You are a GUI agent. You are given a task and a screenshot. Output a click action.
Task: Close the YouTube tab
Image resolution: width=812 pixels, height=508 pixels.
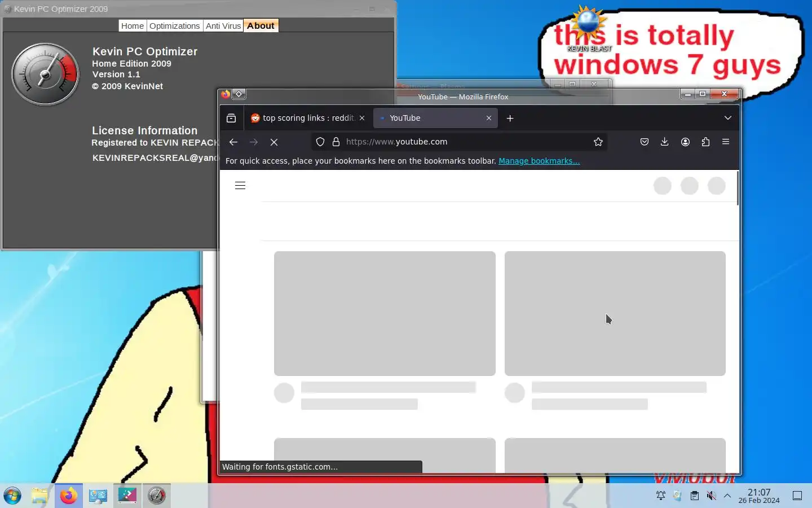pos(489,118)
